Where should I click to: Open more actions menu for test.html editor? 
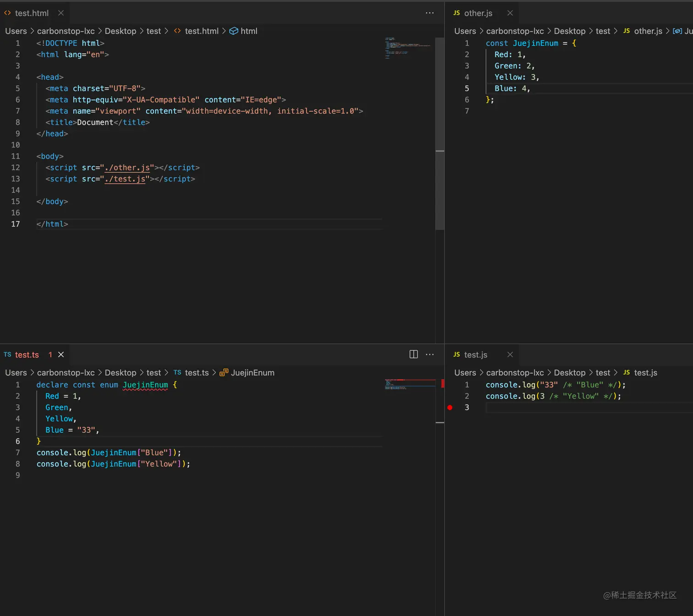coord(429,13)
